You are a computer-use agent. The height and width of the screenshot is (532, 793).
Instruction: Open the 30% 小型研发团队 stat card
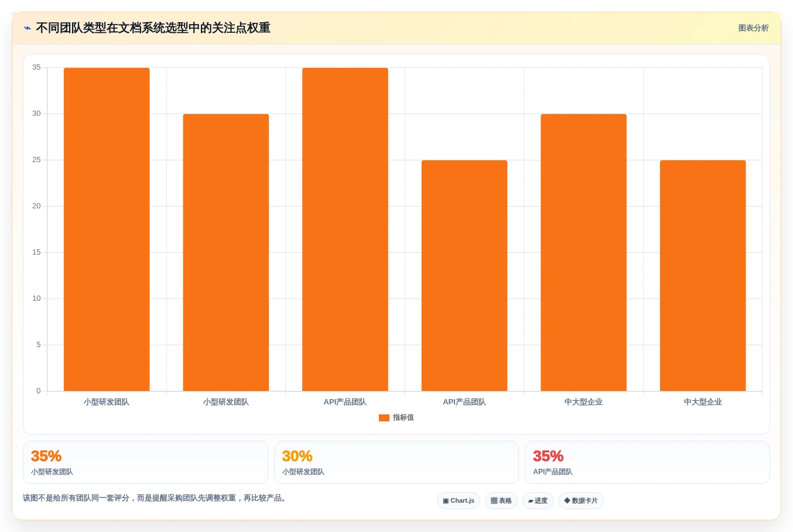coord(396,462)
